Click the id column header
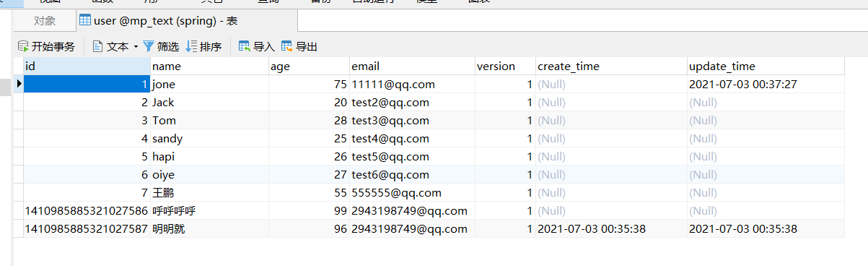Viewport: 868px width, 266px height. [87, 66]
